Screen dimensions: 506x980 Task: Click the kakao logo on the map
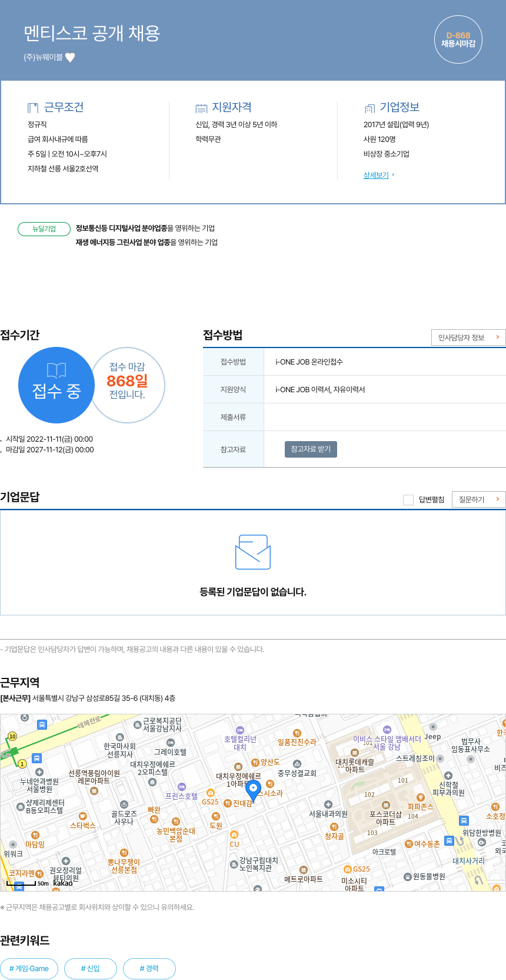63,883
